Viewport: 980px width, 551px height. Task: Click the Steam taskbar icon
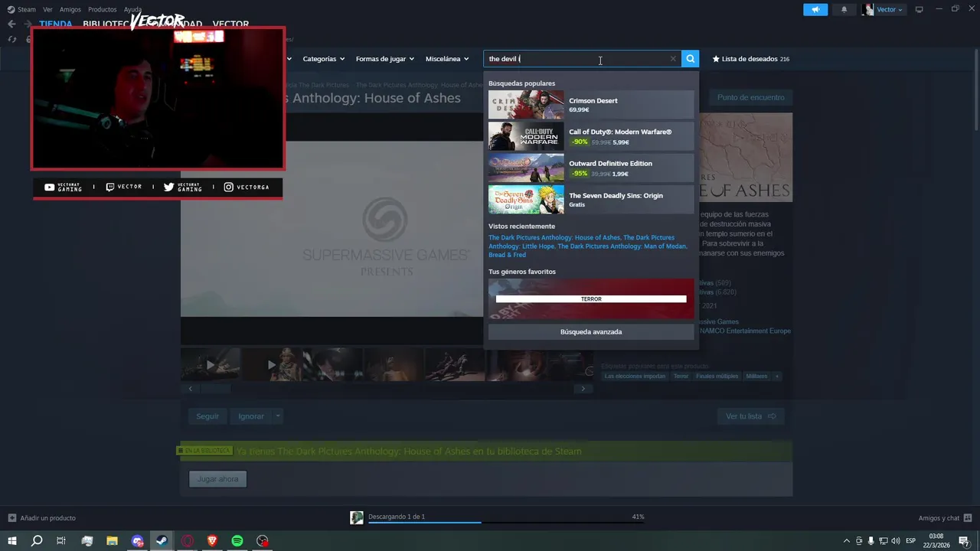(x=162, y=541)
